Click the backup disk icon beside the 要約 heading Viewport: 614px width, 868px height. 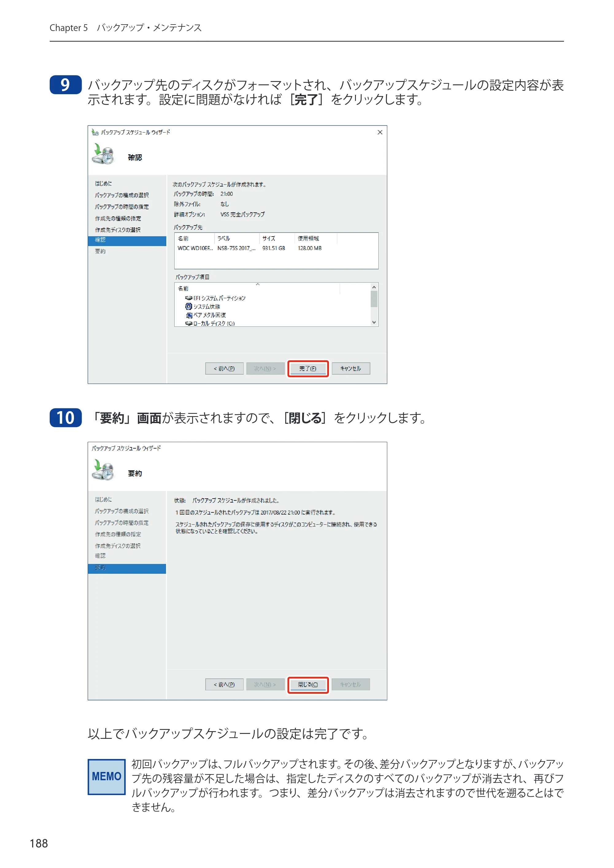(x=103, y=470)
